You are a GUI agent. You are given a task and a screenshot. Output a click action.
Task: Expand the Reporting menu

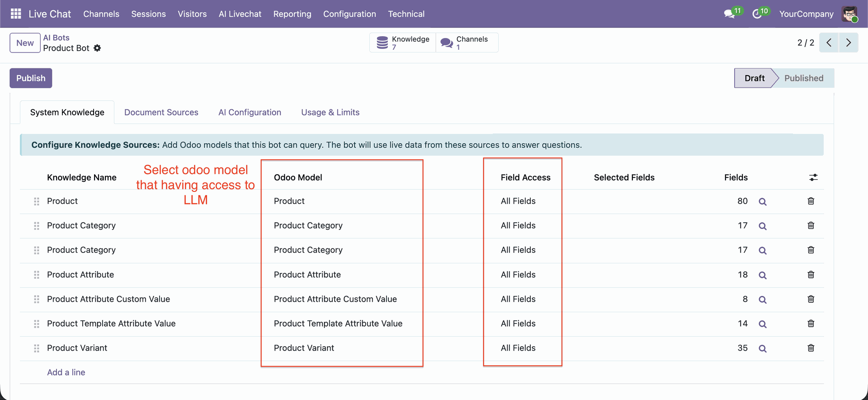pos(292,14)
